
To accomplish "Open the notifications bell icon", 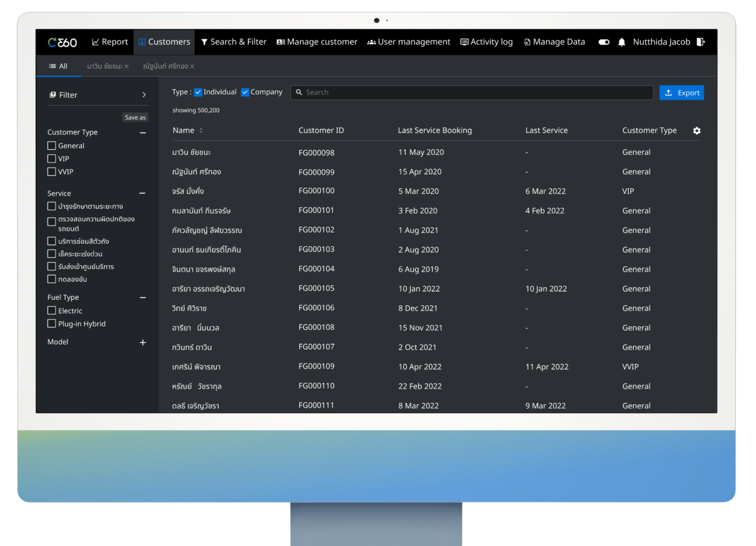I will [622, 42].
